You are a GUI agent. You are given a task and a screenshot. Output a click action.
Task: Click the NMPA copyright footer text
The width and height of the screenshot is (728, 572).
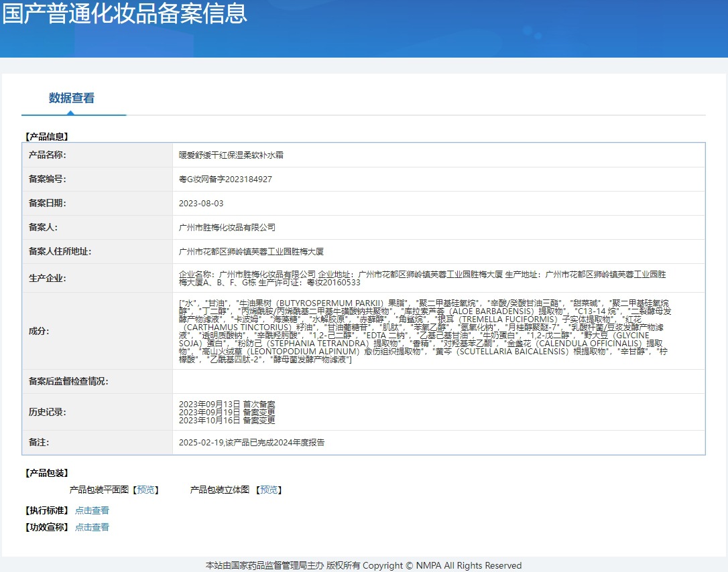pos(363,565)
